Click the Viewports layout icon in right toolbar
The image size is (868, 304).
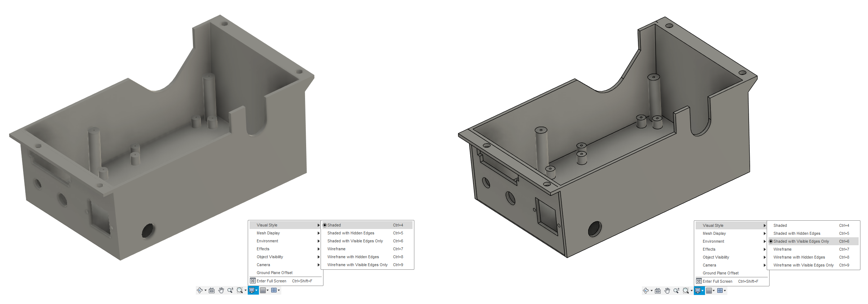point(720,291)
